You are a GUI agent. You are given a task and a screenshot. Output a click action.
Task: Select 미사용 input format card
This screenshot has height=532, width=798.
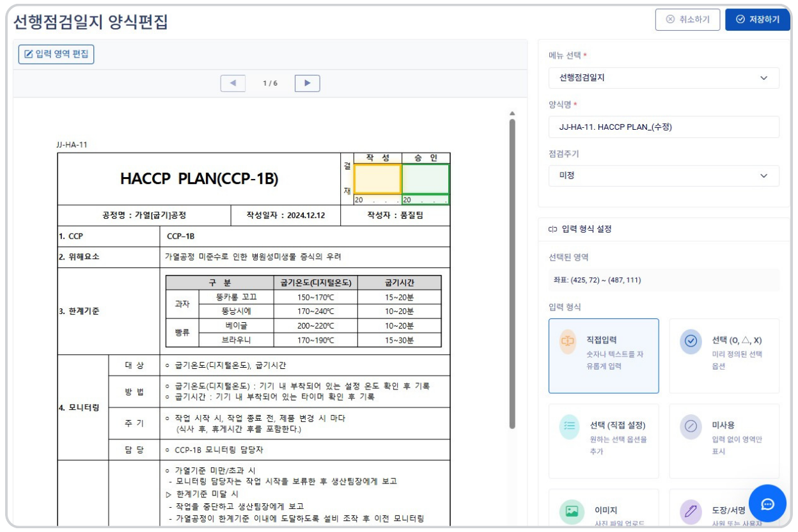pyautogui.click(x=724, y=441)
